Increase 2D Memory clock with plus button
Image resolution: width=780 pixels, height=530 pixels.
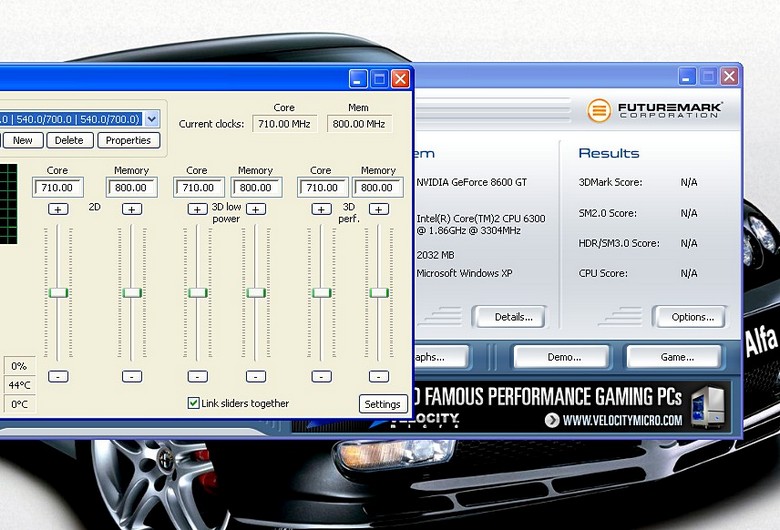pyautogui.click(x=132, y=209)
